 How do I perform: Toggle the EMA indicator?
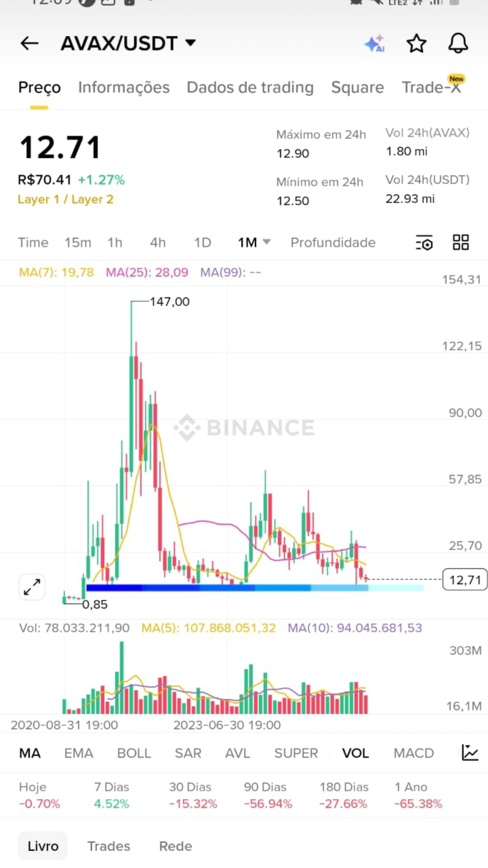pyautogui.click(x=79, y=753)
